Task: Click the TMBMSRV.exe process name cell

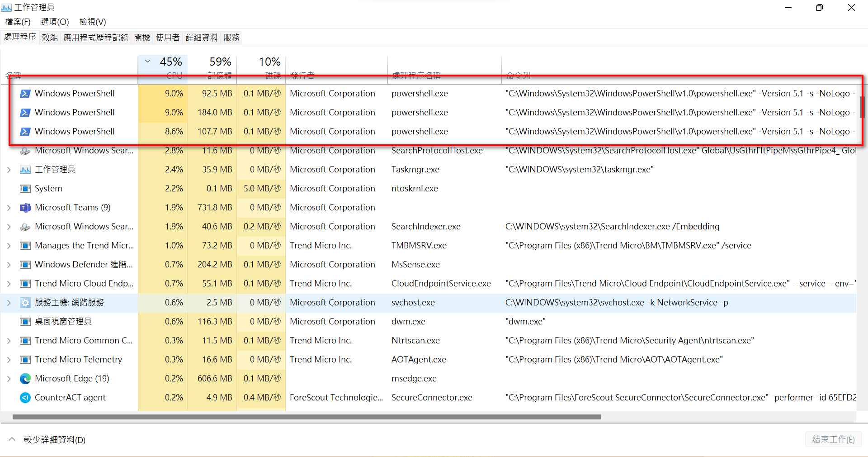Action: (419, 246)
